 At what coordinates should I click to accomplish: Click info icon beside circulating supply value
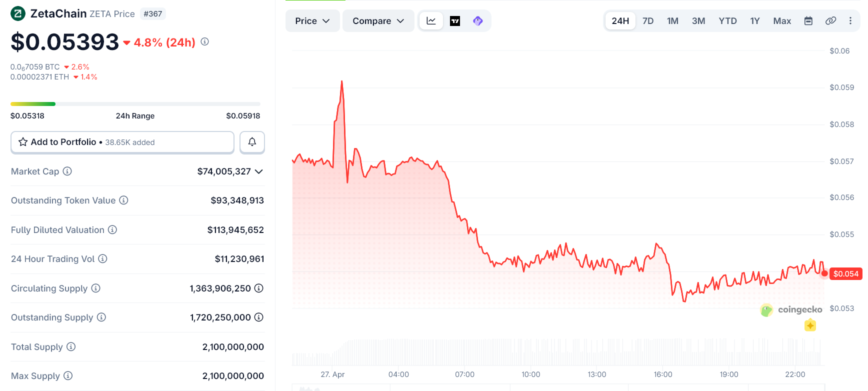[258, 288]
